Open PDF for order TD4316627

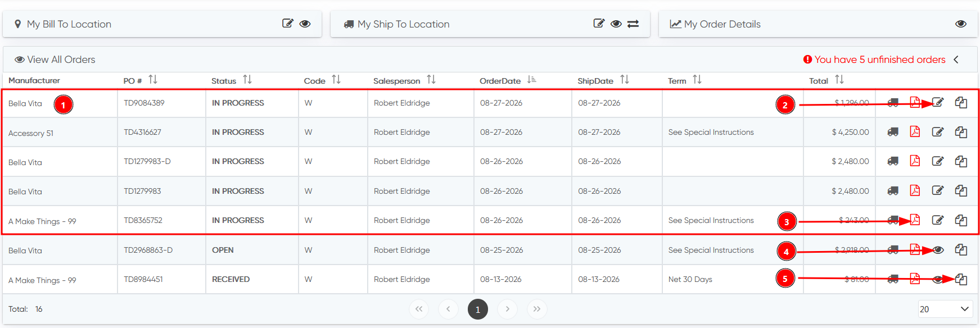coord(915,131)
